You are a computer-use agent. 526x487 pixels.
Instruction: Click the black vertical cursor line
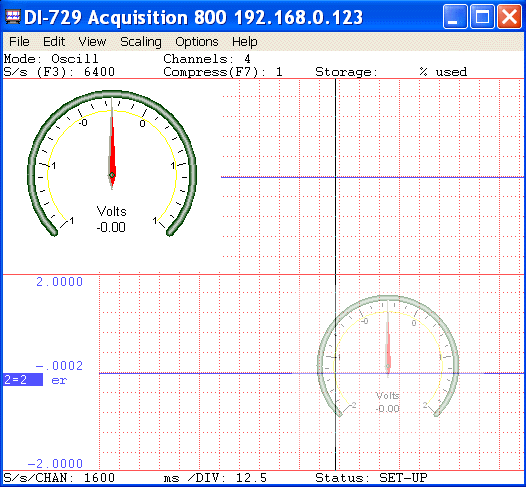click(x=335, y=274)
